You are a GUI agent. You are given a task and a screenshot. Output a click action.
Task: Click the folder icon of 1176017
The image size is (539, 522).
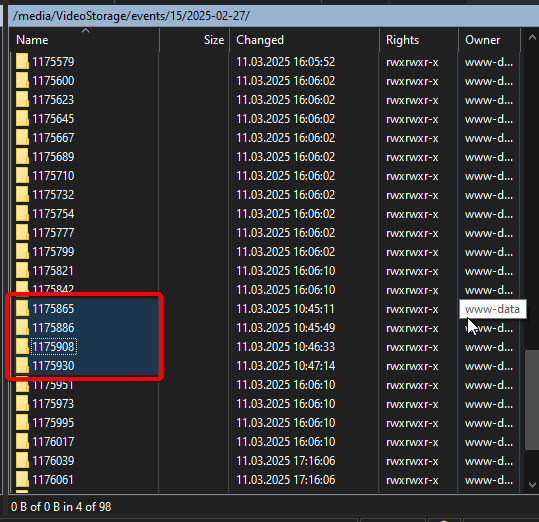pyautogui.click(x=22, y=442)
